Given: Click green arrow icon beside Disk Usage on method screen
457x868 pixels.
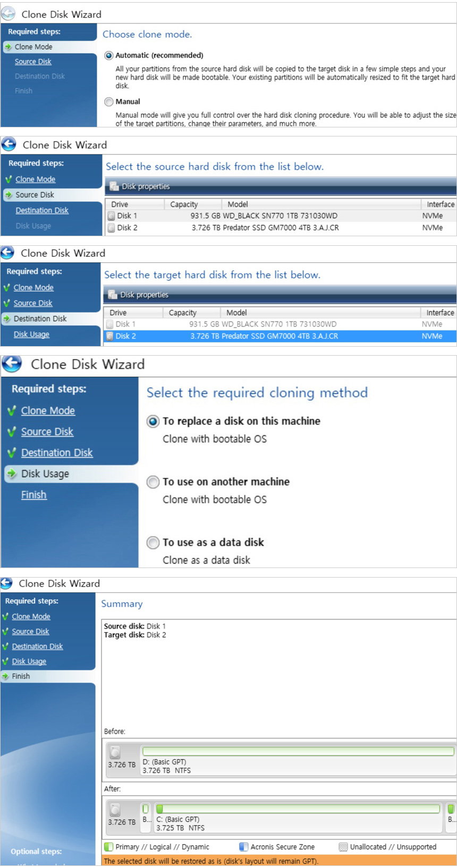Looking at the screenshot, I should click(12, 474).
